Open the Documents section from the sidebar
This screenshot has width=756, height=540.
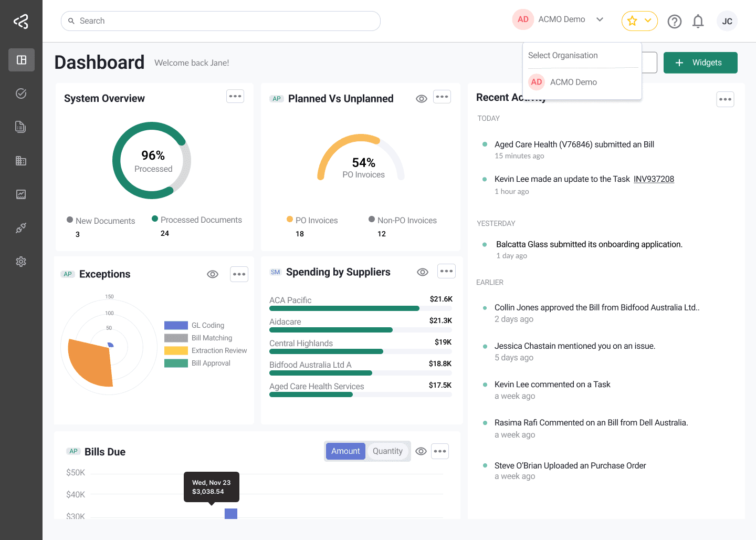pyautogui.click(x=21, y=127)
